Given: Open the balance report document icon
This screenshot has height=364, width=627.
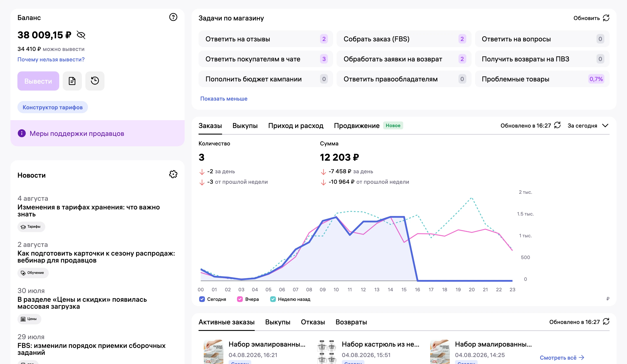Looking at the screenshot, I should 72,81.
